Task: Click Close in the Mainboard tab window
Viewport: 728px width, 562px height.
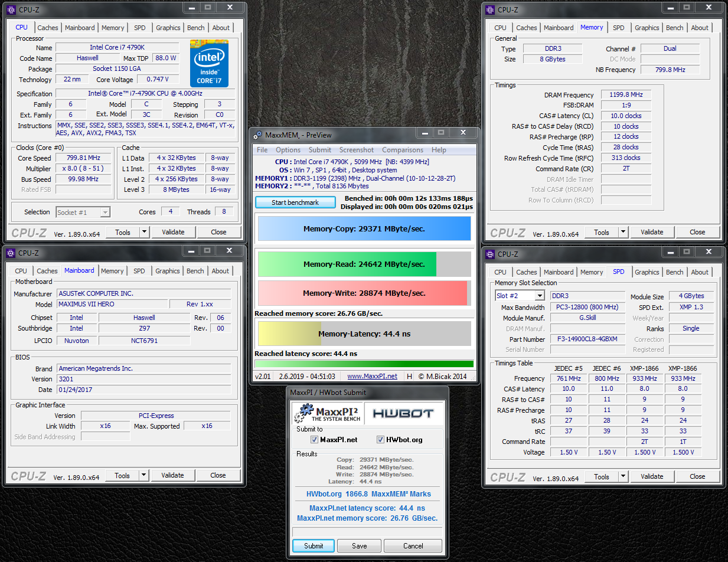Action: (x=218, y=475)
